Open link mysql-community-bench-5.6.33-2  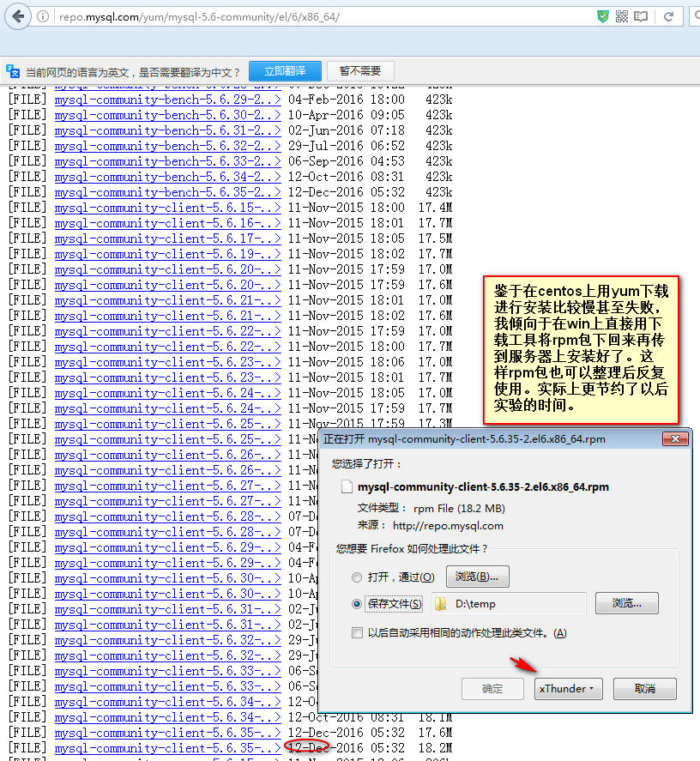click(167, 161)
